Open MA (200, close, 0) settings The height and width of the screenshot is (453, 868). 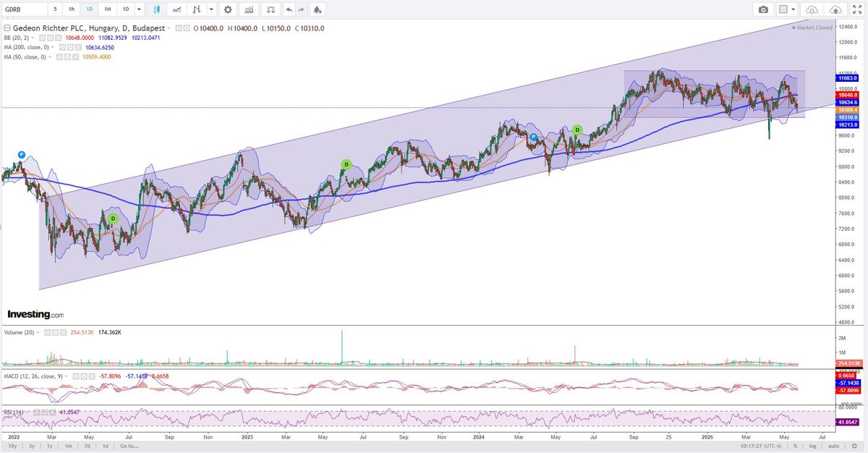pos(70,48)
